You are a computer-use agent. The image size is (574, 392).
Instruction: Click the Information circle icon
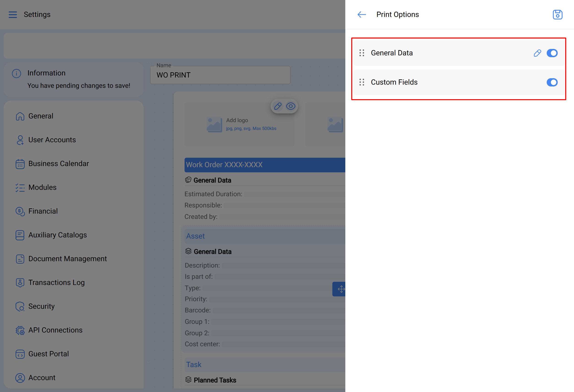16,73
